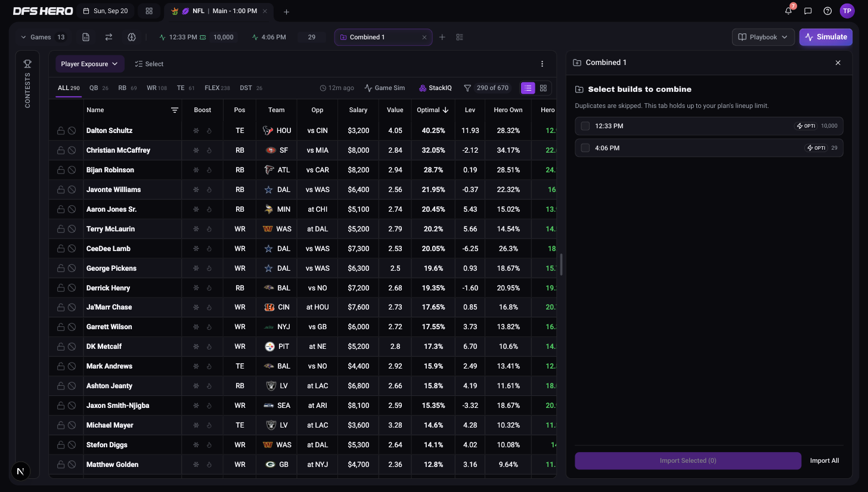The image size is (868, 492).
Task: Click the snowflake boost icon for Bijan Robinson
Action: [196, 170]
